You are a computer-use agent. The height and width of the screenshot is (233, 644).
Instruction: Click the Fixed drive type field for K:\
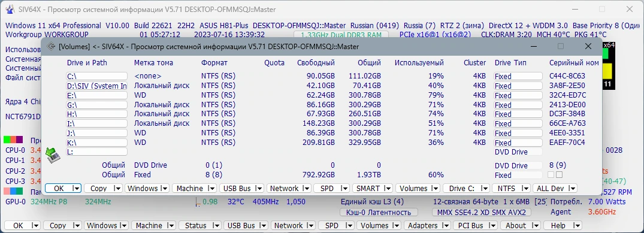coord(518,143)
